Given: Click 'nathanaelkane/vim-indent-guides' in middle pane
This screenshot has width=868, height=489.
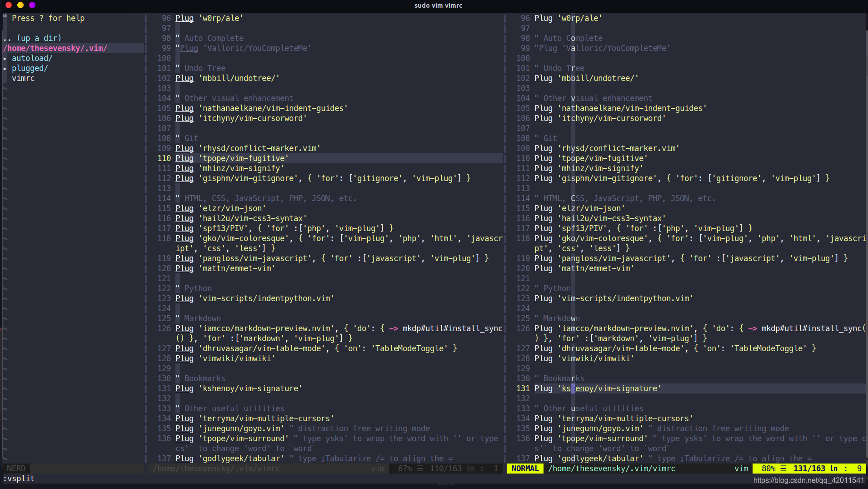Looking at the screenshot, I should [x=273, y=108].
